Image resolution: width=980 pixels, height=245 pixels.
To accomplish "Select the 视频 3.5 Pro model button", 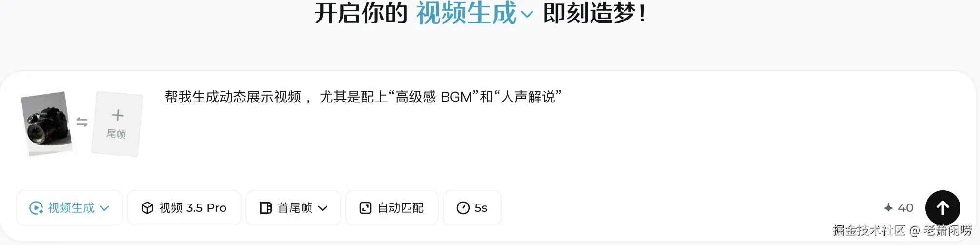I will (184, 208).
